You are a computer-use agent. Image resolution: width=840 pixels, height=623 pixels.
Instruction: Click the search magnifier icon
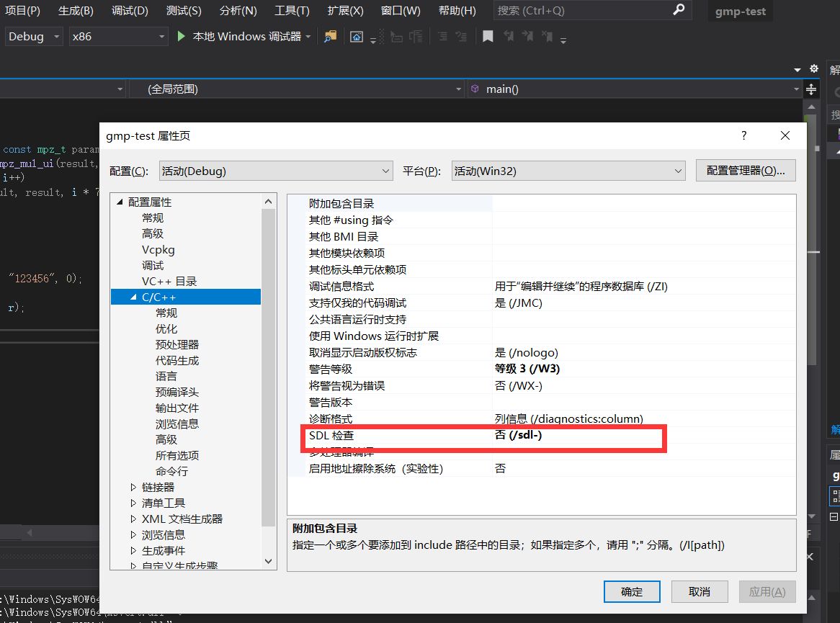[x=679, y=9]
